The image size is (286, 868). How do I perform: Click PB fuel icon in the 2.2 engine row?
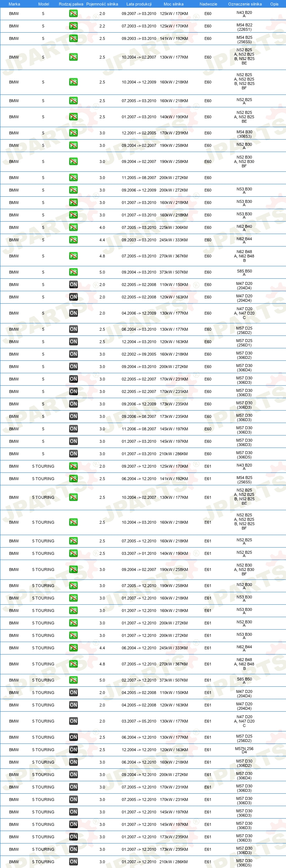point(74,26)
